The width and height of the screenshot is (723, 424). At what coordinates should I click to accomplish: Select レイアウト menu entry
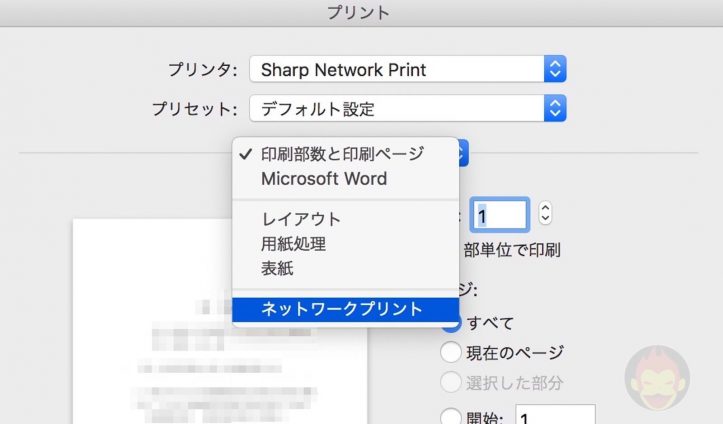tap(345, 219)
